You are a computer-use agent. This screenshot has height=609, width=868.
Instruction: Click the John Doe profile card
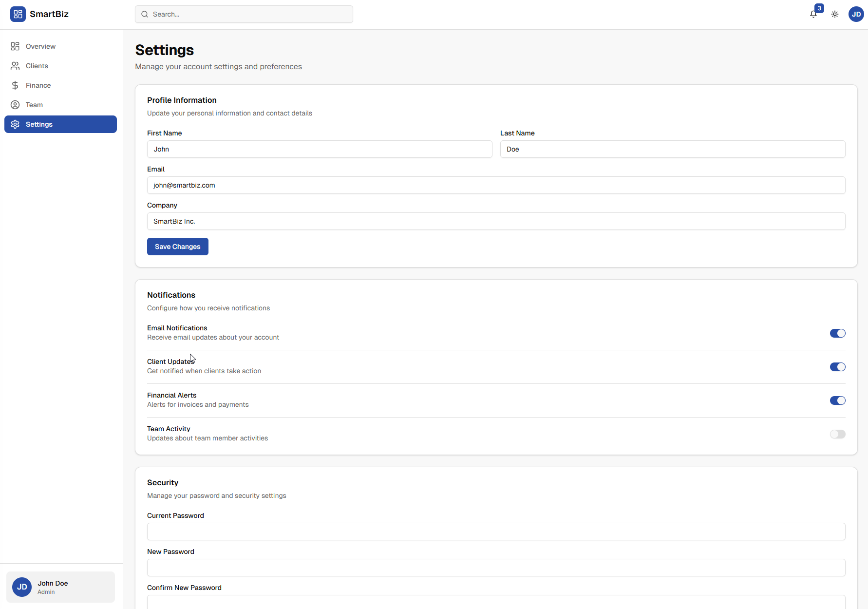pyautogui.click(x=60, y=587)
